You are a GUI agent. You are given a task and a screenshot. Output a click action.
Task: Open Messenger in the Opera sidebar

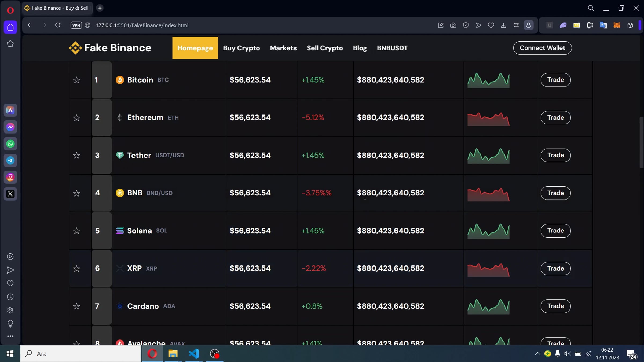pyautogui.click(x=10, y=127)
